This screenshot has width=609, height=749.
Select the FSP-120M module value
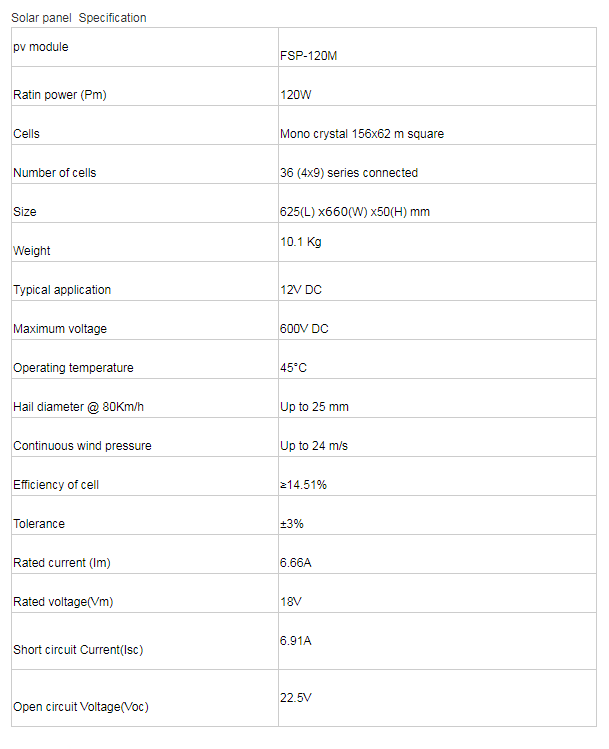point(309,56)
